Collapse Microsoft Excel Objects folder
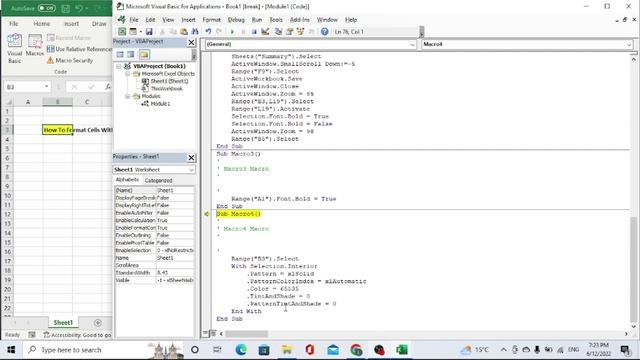The height and width of the screenshot is (360, 640). pyautogui.click(x=127, y=74)
